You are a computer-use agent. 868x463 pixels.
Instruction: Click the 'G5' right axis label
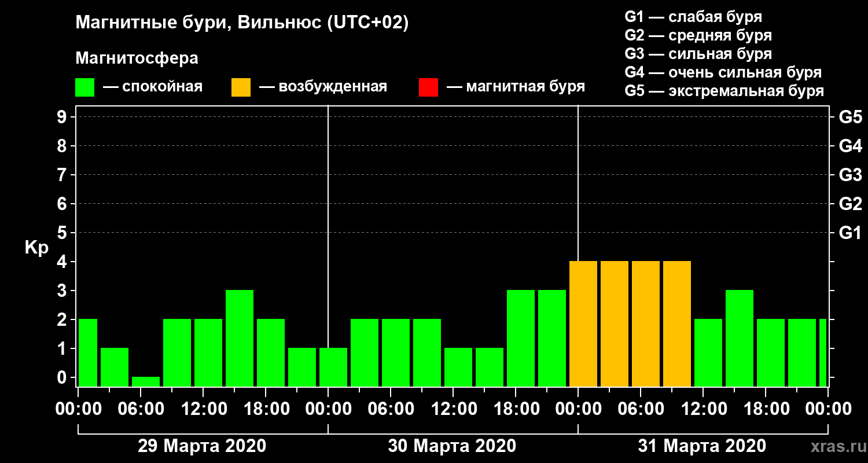coord(850,117)
